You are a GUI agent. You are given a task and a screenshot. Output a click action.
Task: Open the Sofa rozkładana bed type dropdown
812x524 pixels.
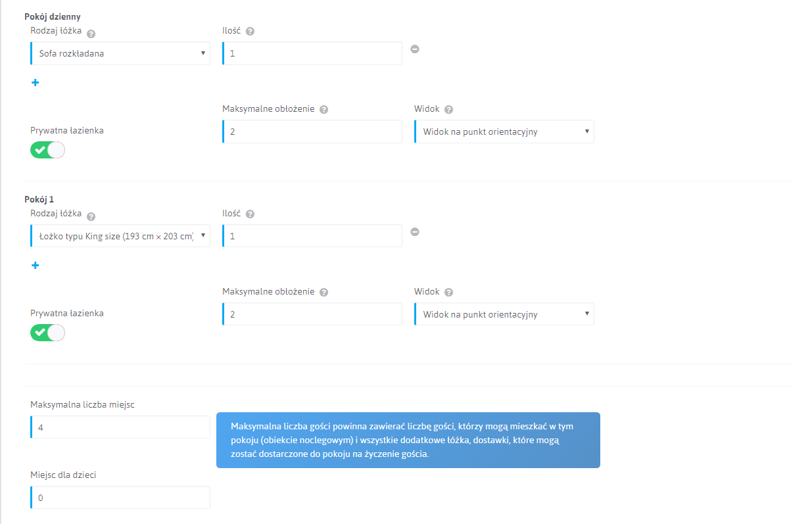click(x=120, y=54)
